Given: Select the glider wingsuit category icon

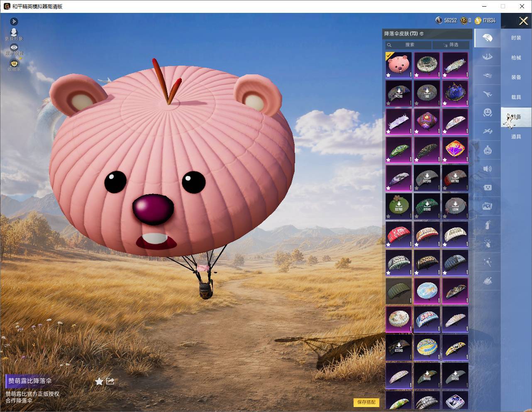Looking at the screenshot, I should [487, 56].
